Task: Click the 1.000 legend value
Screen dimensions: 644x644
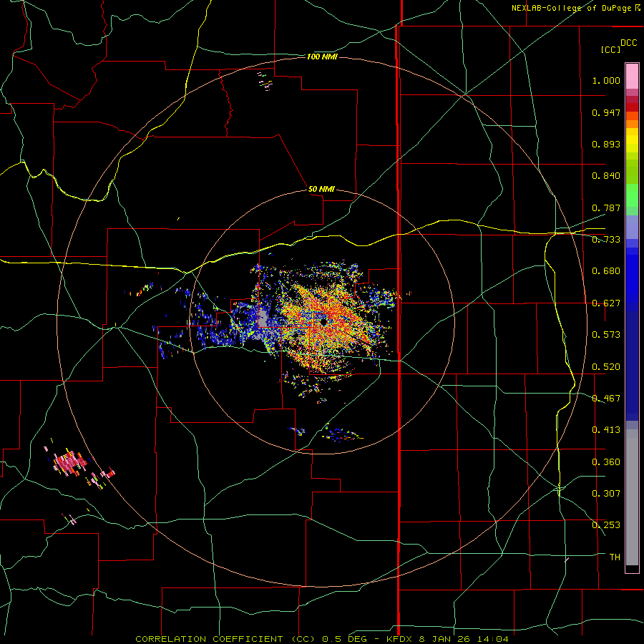Action: tap(606, 80)
